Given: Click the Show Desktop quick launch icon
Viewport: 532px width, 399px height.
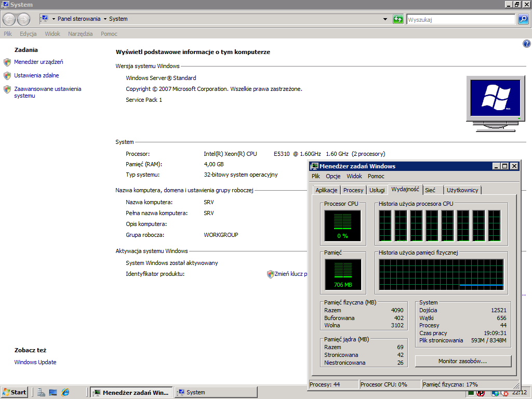Looking at the screenshot, I should point(53,392).
